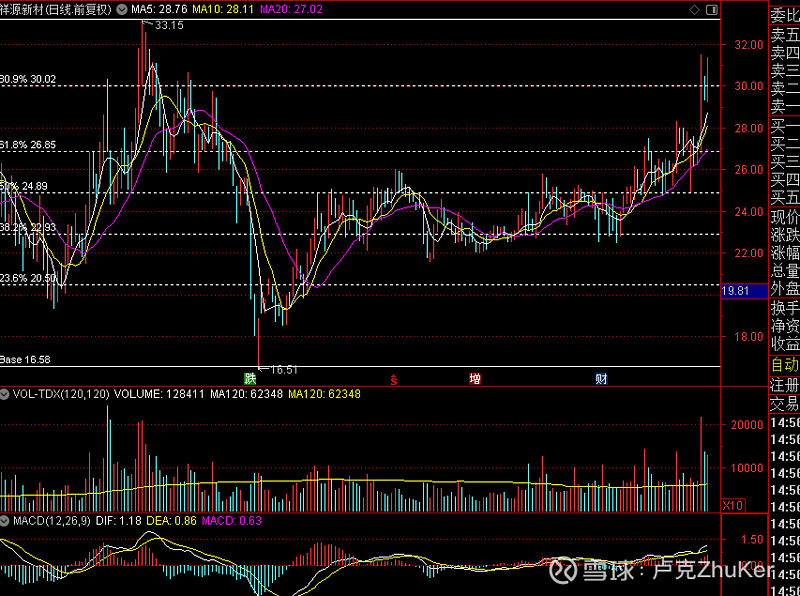800x596 pixels.
Task: Click the blue 财 event marker
Action: click(x=602, y=379)
